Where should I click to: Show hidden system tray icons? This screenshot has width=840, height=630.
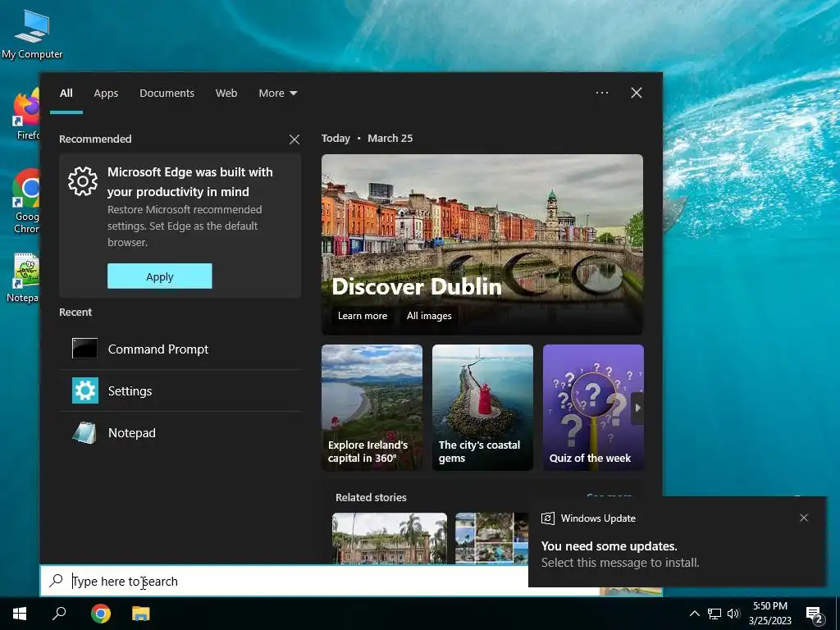(x=694, y=614)
